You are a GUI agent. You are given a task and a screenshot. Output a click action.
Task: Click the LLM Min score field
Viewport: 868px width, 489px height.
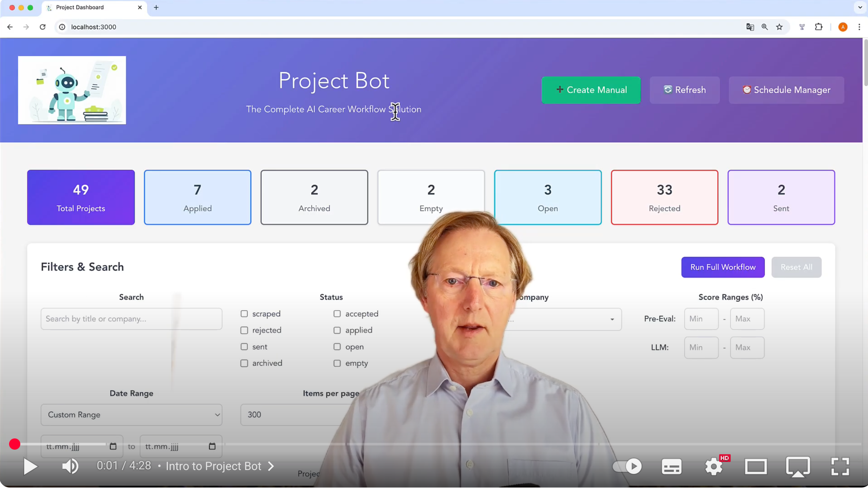tap(701, 347)
